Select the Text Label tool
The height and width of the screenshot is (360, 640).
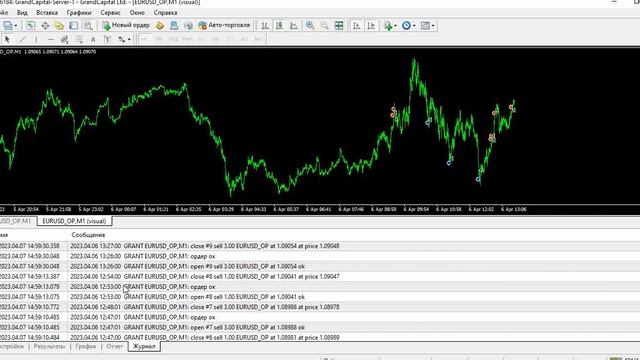[x=107, y=39]
